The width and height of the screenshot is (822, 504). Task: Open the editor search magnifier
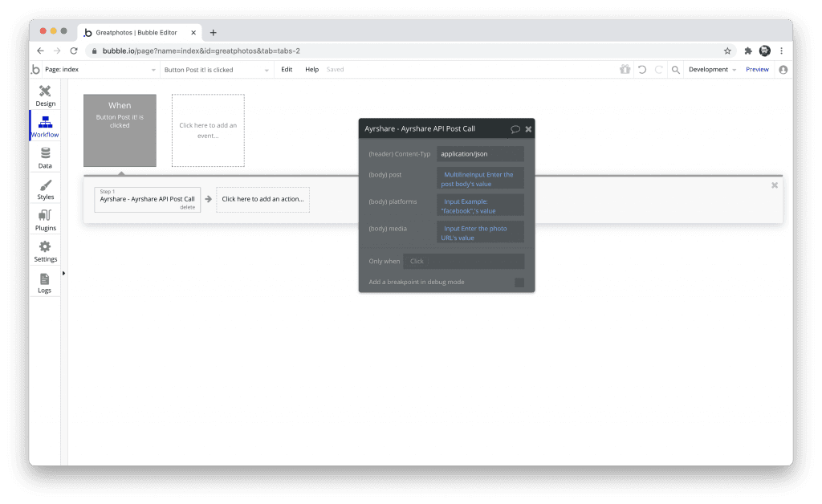pos(676,70)
